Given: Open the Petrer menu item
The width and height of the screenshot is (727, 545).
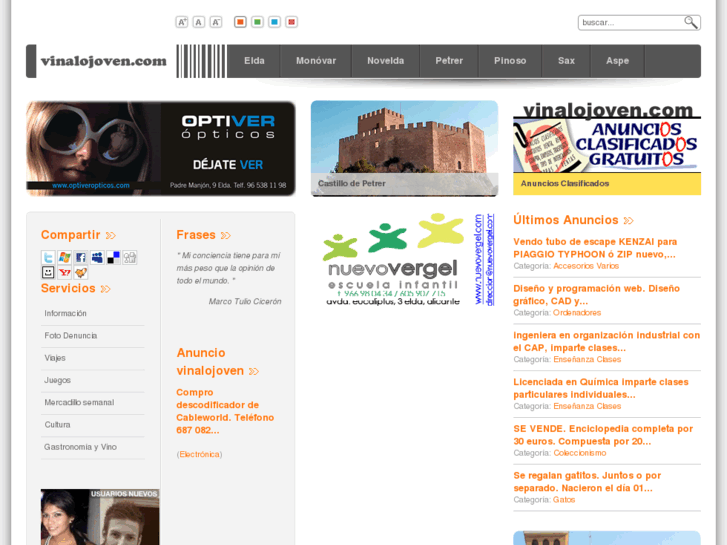Looking at the screenshot, I should pos(449,61).
